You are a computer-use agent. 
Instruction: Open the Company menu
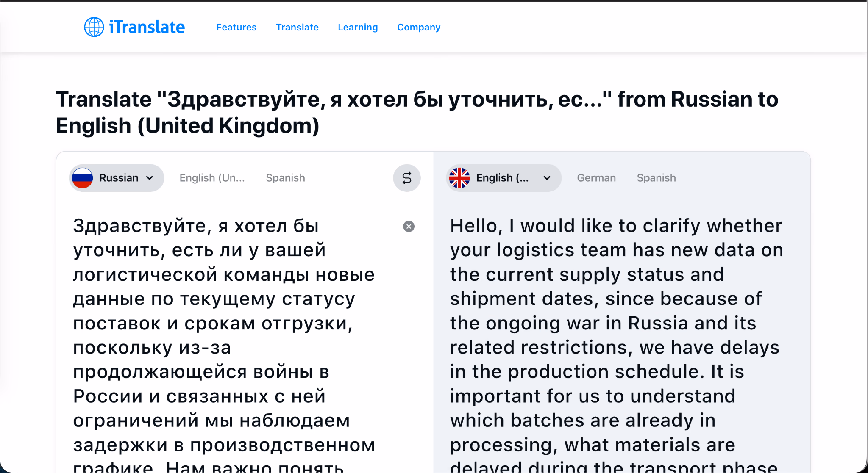tap(419, 27)
